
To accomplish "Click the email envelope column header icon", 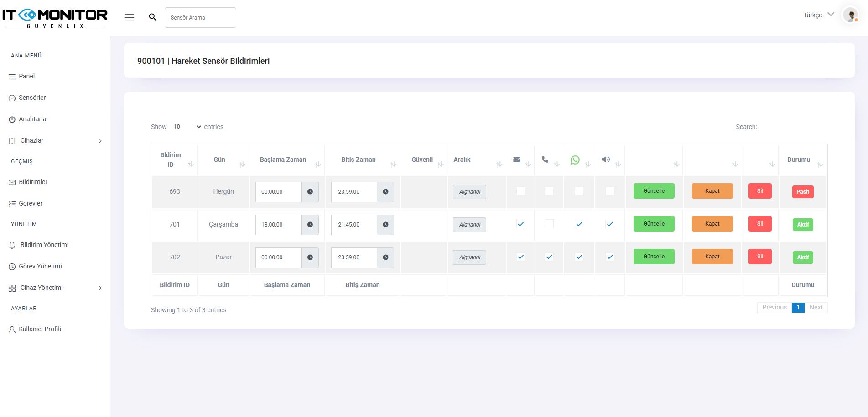I will pos(516,160).
